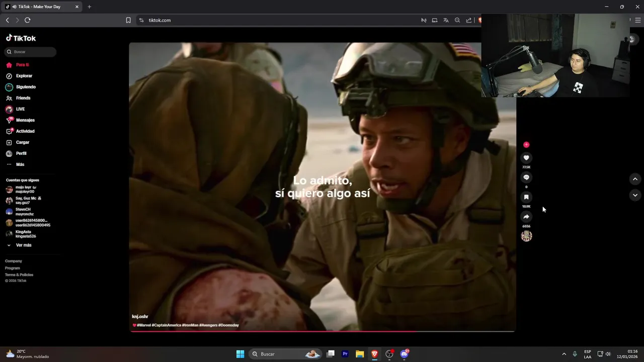The height and width of the screenshot is (362, 644).
Task: Open Terms & Policies footer link
Action: coord(19,275)
